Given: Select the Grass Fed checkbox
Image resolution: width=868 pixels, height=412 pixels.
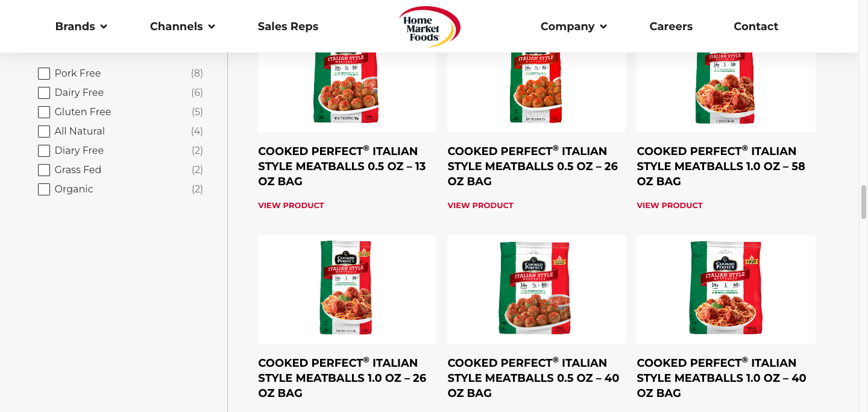Looking at the screenshot, I should pos(44,170).
